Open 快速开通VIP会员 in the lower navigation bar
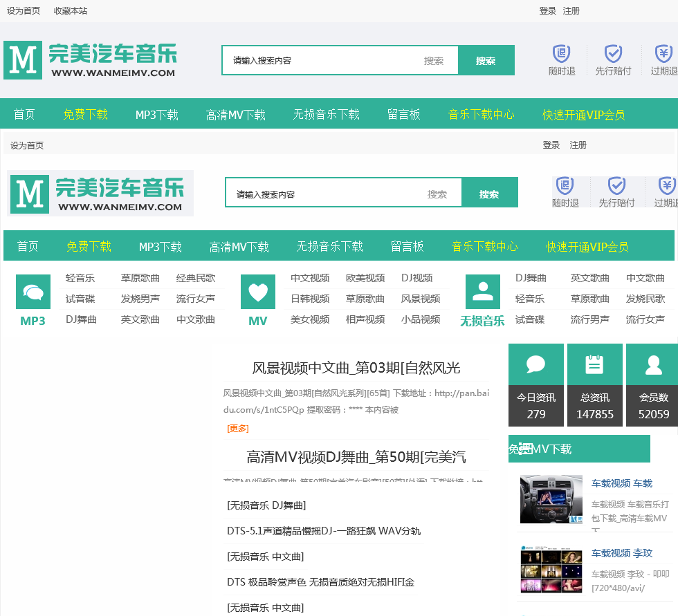This screenshot has height=616, width=678. [587, 247]
